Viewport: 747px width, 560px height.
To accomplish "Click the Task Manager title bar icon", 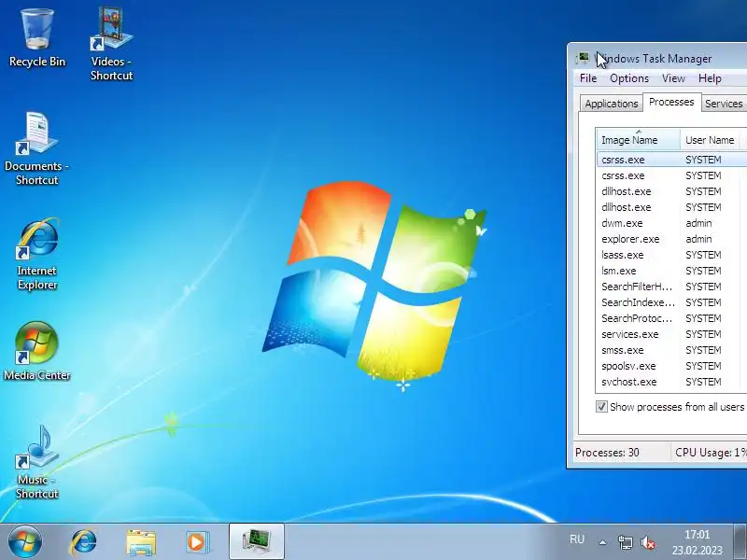I will click(x=583, y=58).
